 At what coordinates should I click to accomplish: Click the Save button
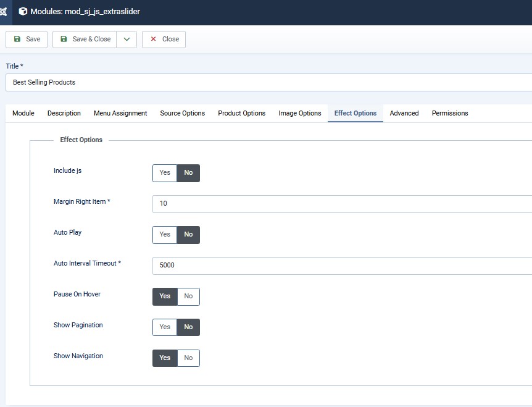click(27, 39)
